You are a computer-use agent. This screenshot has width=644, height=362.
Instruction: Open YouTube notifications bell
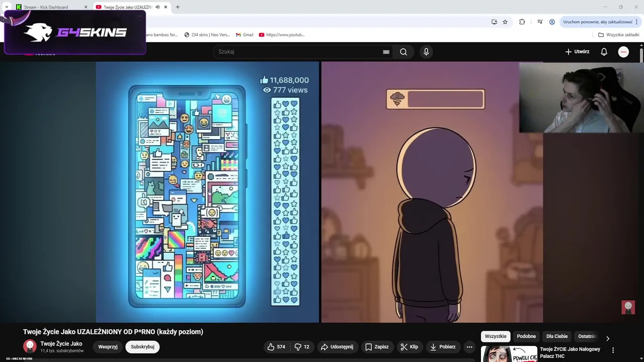point(604,52)
